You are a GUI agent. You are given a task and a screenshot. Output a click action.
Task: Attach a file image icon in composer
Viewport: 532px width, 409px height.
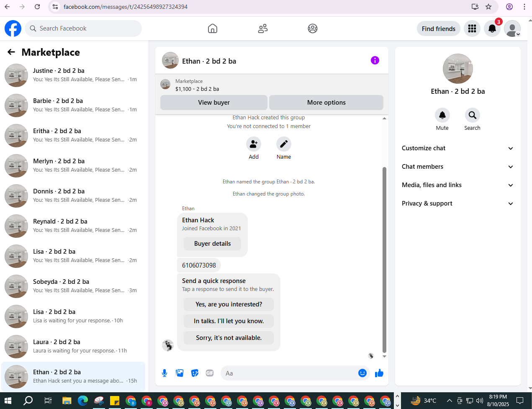[x=180, y=373]
